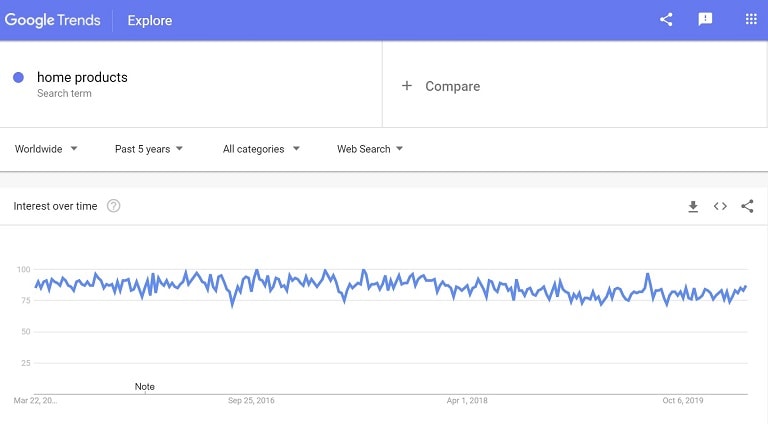Screen dimensions: 768x424
Task: Expand the All categories dropdown
Action: 261,149
